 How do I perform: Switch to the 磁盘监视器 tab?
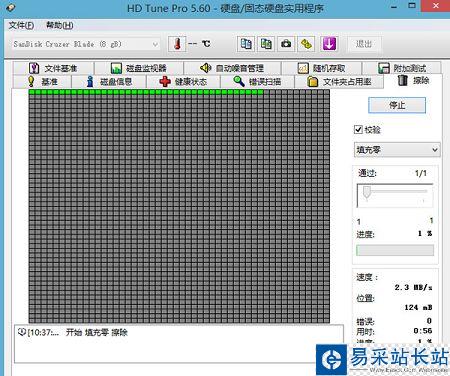[x=139, y=68]
